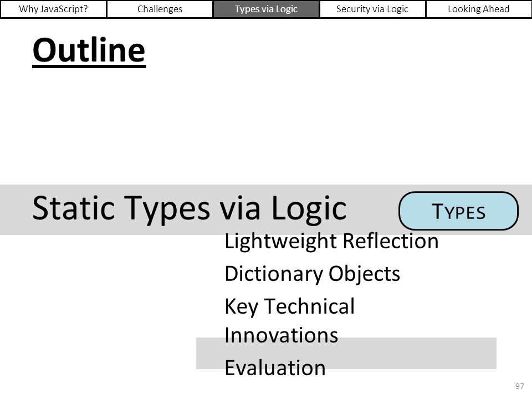
Task: Click the word Innovations
Action: point(282,335)
